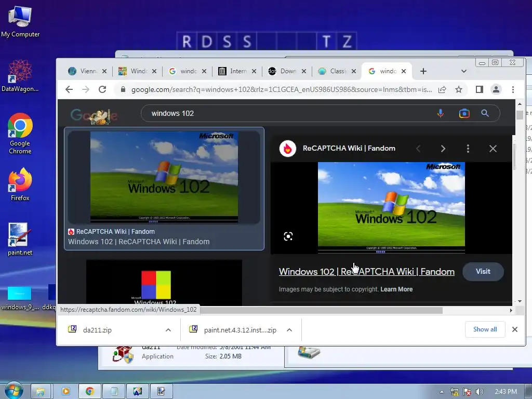Open Chrome profile avatar
532x399 pixels.
(496, 89)
